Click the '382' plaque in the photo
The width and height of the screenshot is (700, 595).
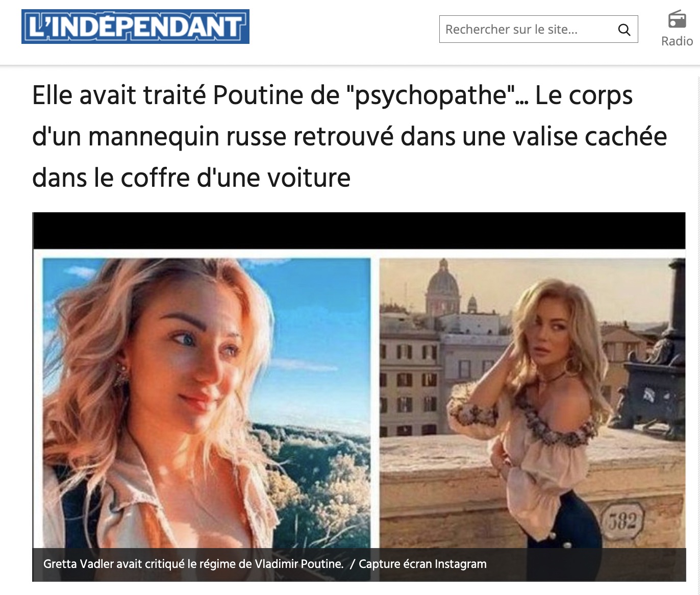[623, 521]
